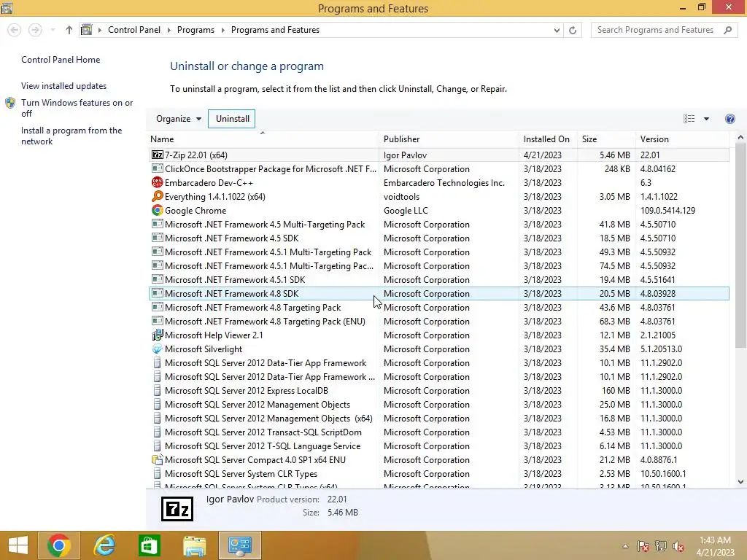Click Control Panel in address breadcrumb
This screenshot has height=560, width=747.
coord(134,30)
